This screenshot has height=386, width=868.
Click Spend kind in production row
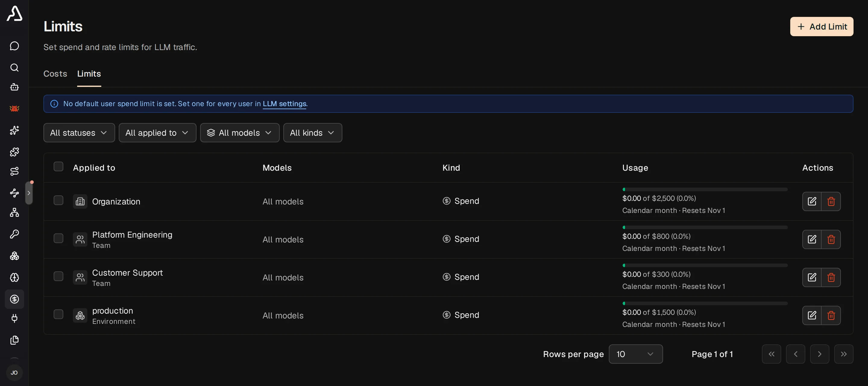tap(461, 315)
